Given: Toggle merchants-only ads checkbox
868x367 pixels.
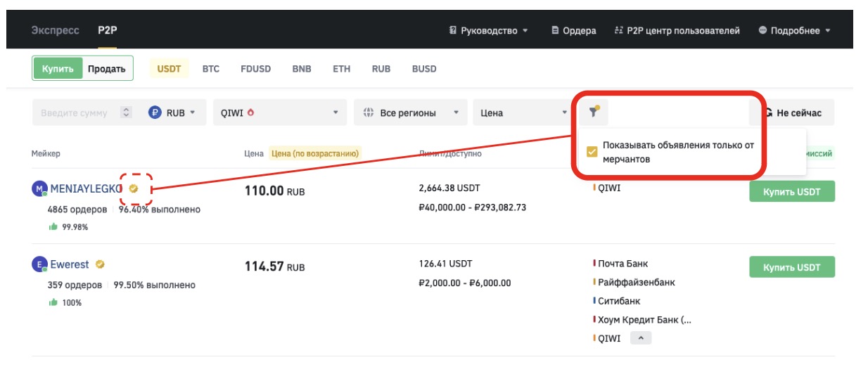Looking at the screenshot, I should click(x=592, y=149).
